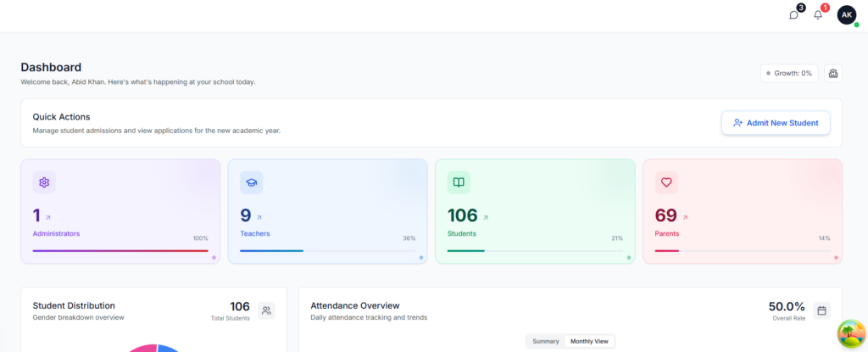
Task: Click the school building icon button
Action: click(833, 73)
